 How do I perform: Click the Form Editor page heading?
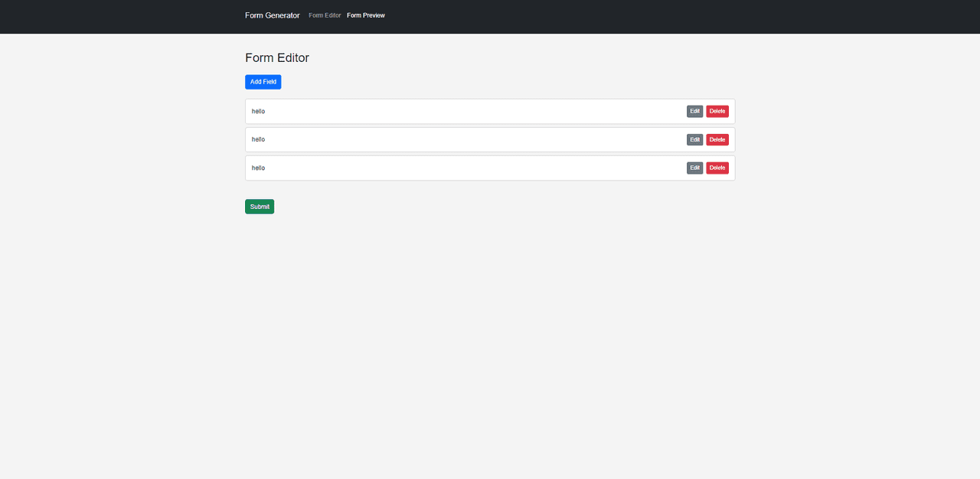coord(277,58)
